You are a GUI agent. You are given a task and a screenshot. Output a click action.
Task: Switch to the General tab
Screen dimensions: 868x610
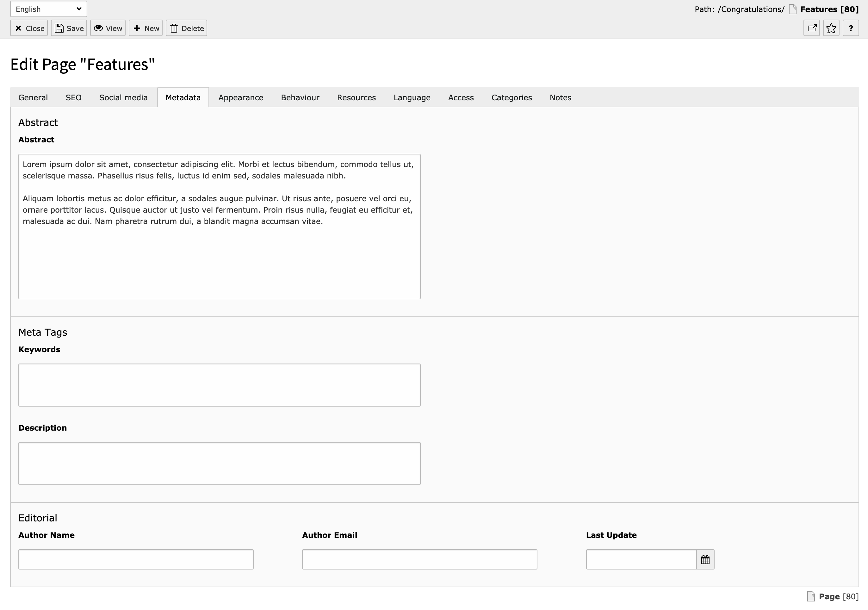pos(34,97)
